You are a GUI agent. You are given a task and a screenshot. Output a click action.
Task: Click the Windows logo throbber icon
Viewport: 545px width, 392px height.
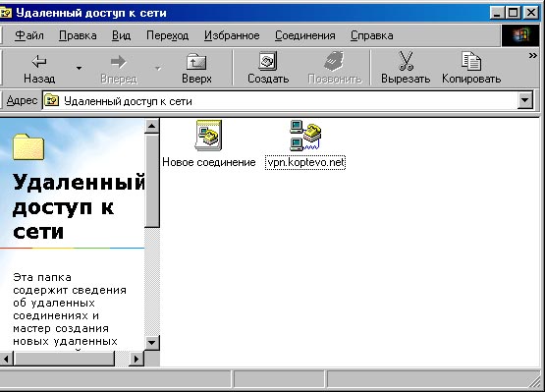[x=520, y=35]
